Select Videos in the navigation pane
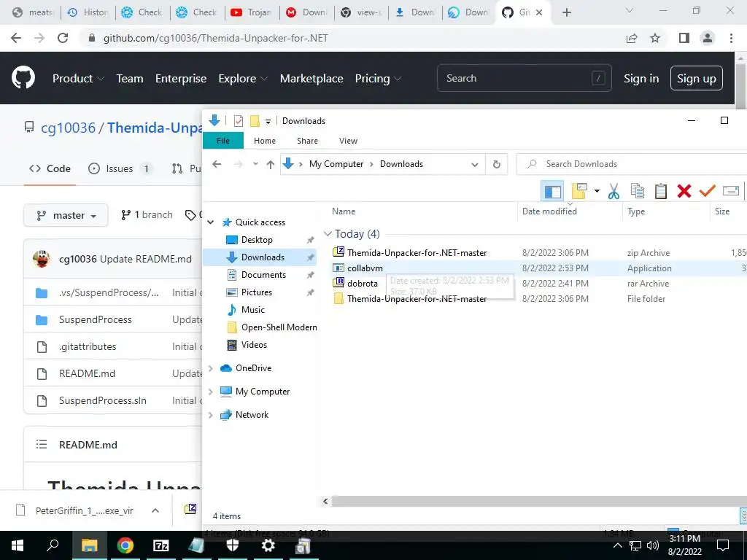 coord(254,345)
